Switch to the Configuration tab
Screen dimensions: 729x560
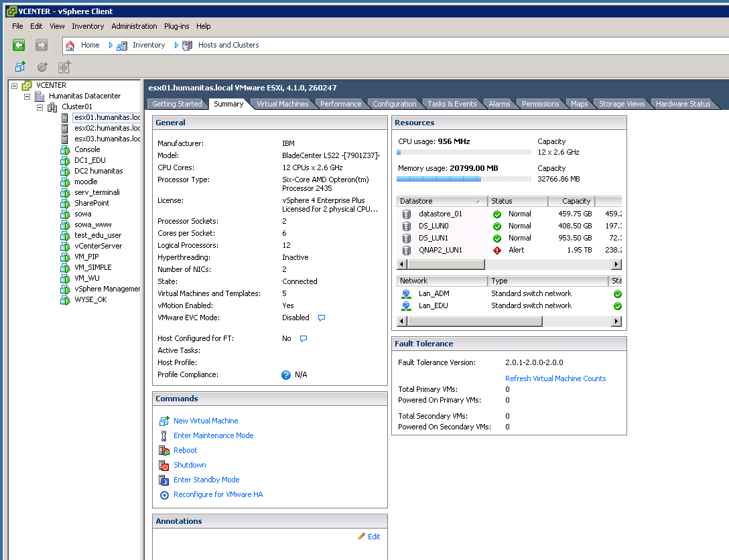394,104
